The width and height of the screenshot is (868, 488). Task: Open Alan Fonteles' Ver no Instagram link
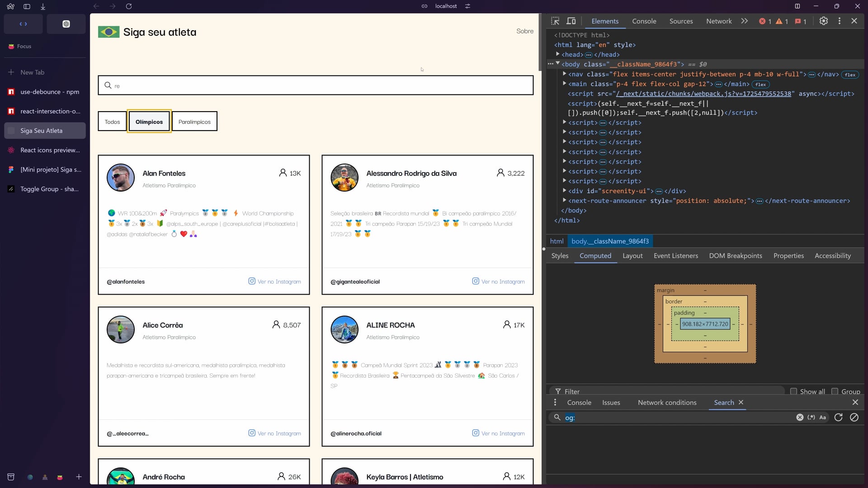[x=274, y=282]
